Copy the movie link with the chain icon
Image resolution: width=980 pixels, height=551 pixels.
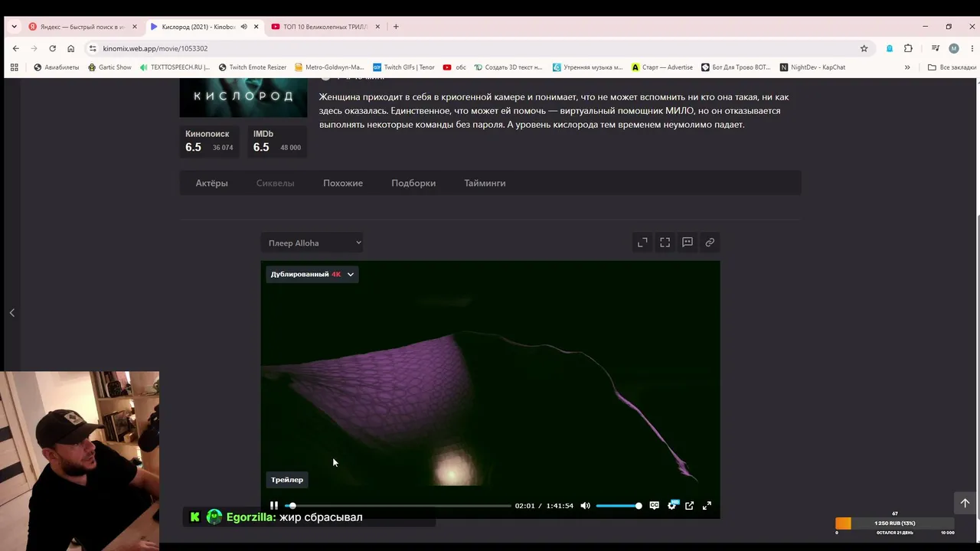coord(710,243)
